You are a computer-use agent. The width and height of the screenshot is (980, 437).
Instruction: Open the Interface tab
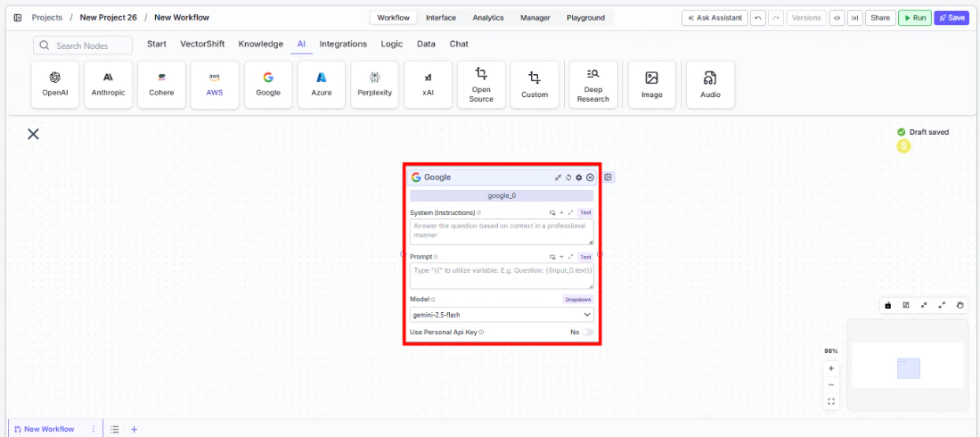(x=441, y=18)
